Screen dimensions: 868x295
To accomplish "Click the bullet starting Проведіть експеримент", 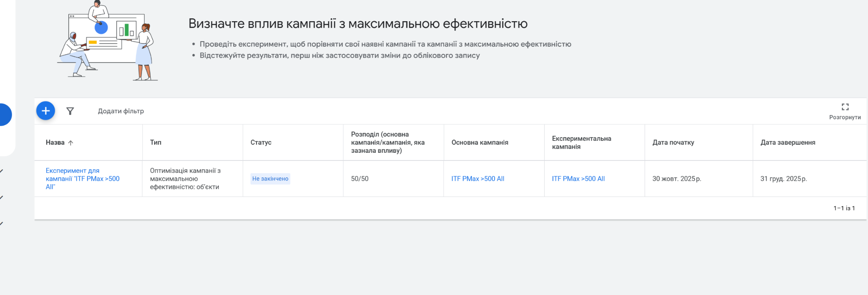I will click(385, 44).
